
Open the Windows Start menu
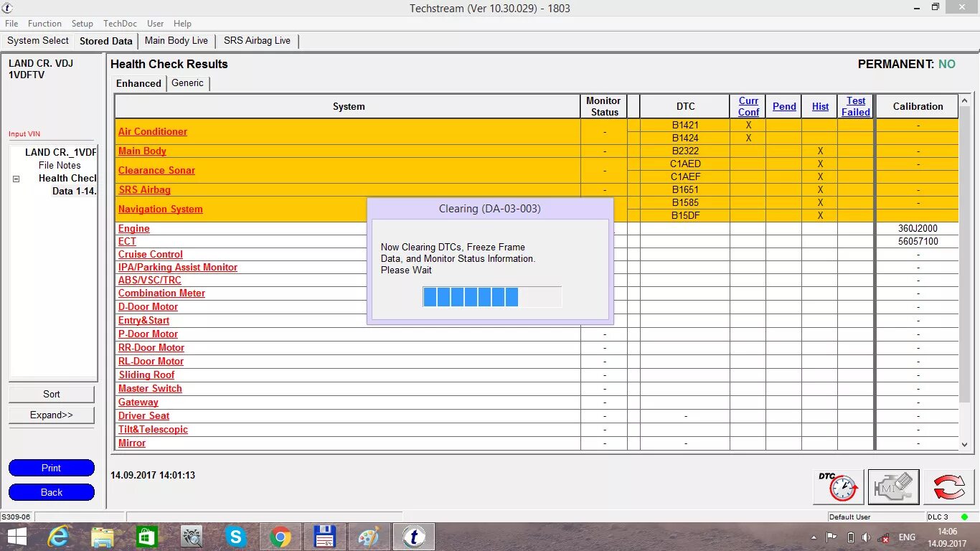pos(17,537)
